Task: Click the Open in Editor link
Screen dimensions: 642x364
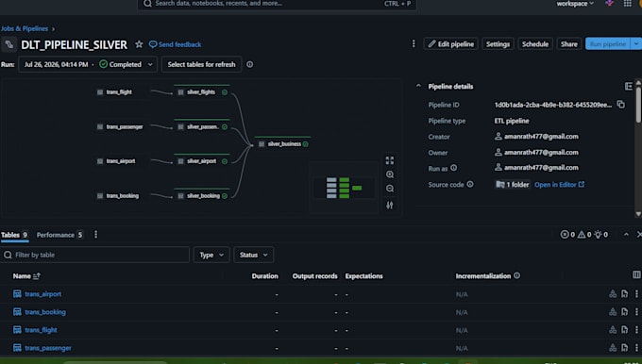Action: [x=559, y=185]
